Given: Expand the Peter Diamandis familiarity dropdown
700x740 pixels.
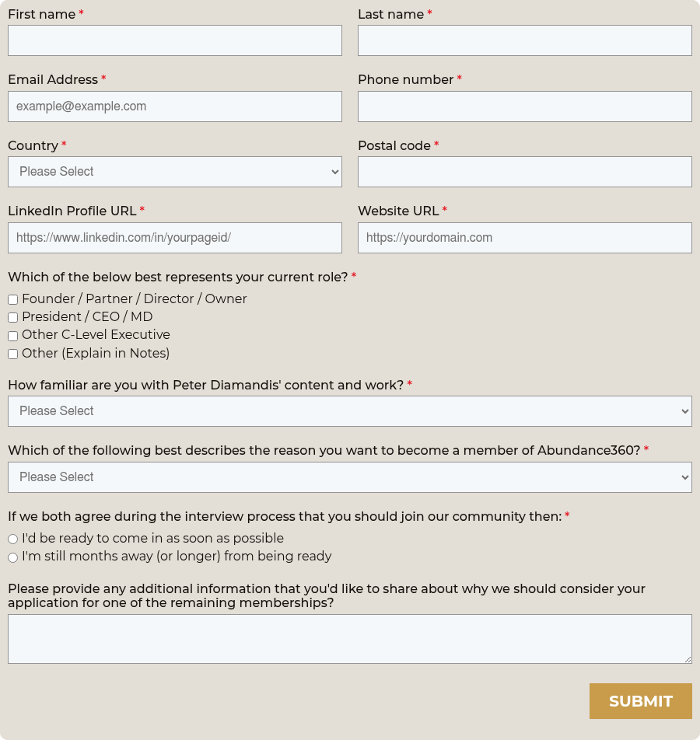Looking at the screenshot, I should 349,411.
